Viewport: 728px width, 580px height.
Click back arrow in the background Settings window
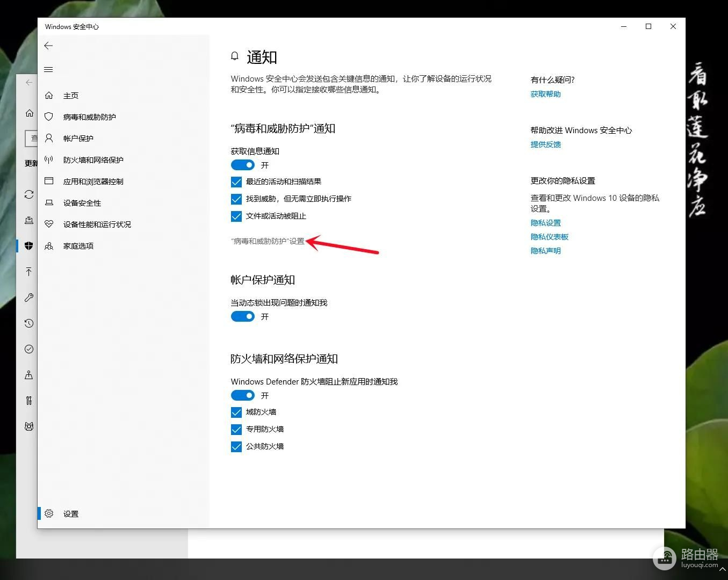click(x=29, y=82)
